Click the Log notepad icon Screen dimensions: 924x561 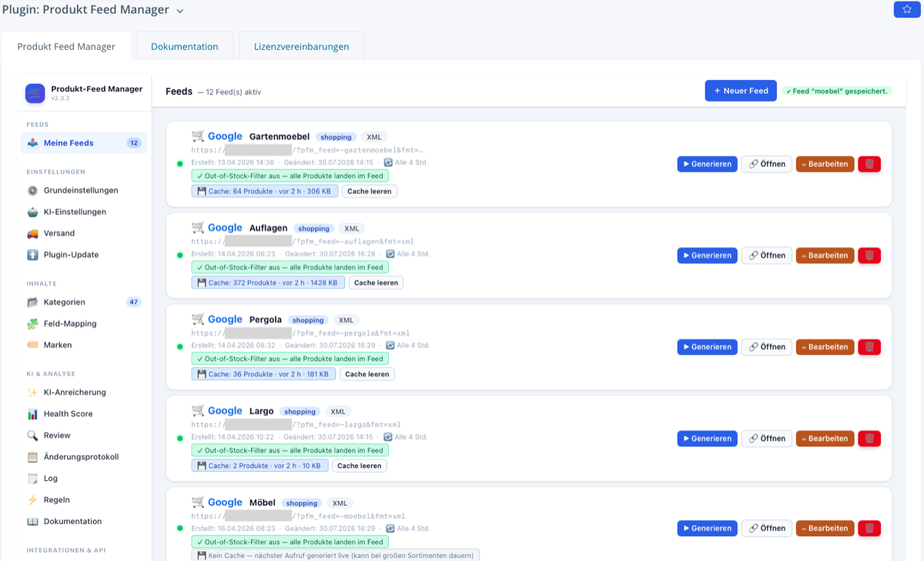(32, 479)
